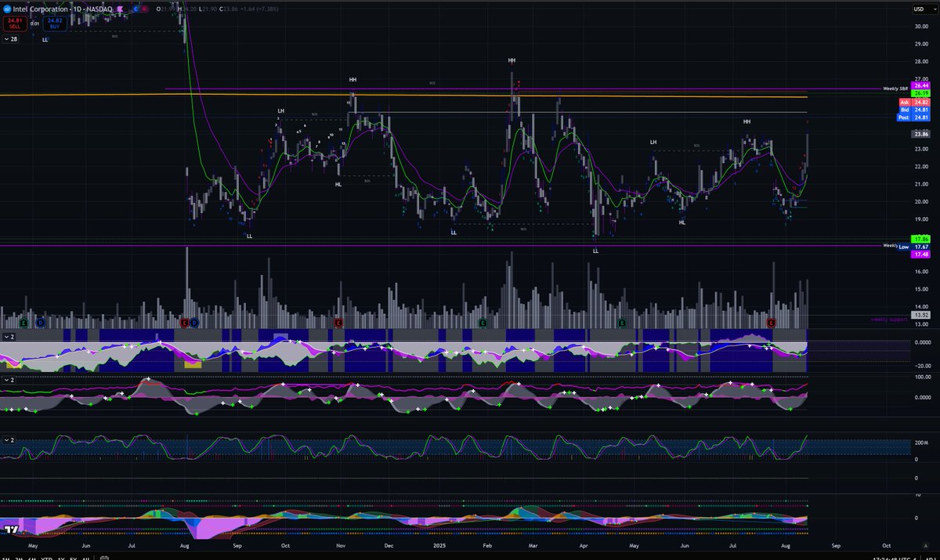Viewport: 940px width, 560px height.
Task: Click the LL label below April 2025 low
Action: pyautogui.click(x=595, y=251)
